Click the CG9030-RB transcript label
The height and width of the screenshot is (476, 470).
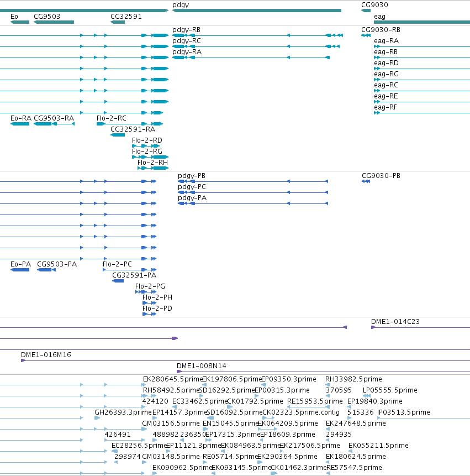(381, 30)
